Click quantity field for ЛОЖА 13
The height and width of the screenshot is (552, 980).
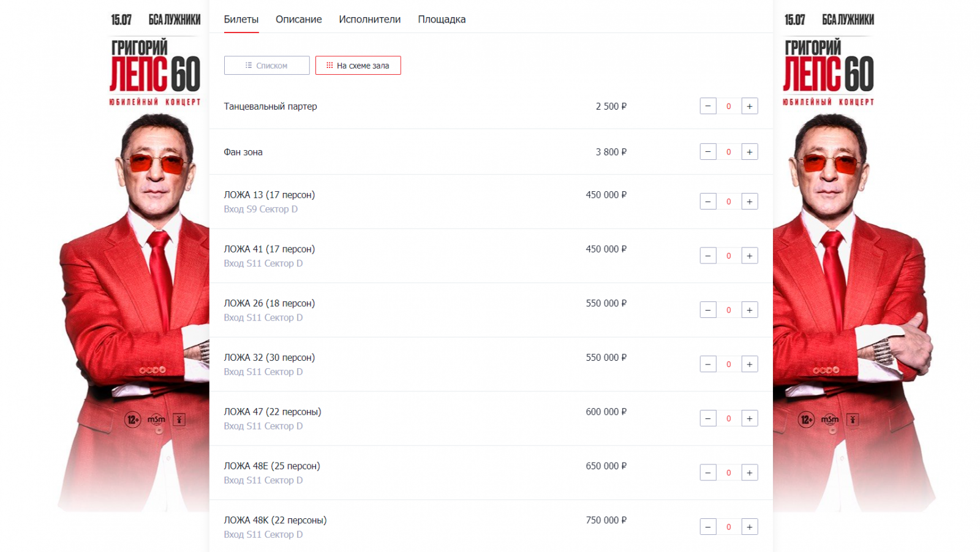pos(729,202)
